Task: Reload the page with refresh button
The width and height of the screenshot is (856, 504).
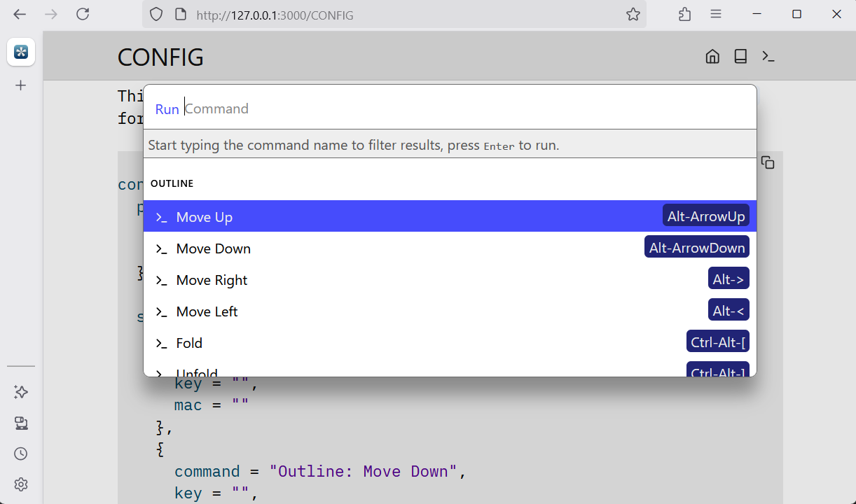Action: click(x=83, y=14)
